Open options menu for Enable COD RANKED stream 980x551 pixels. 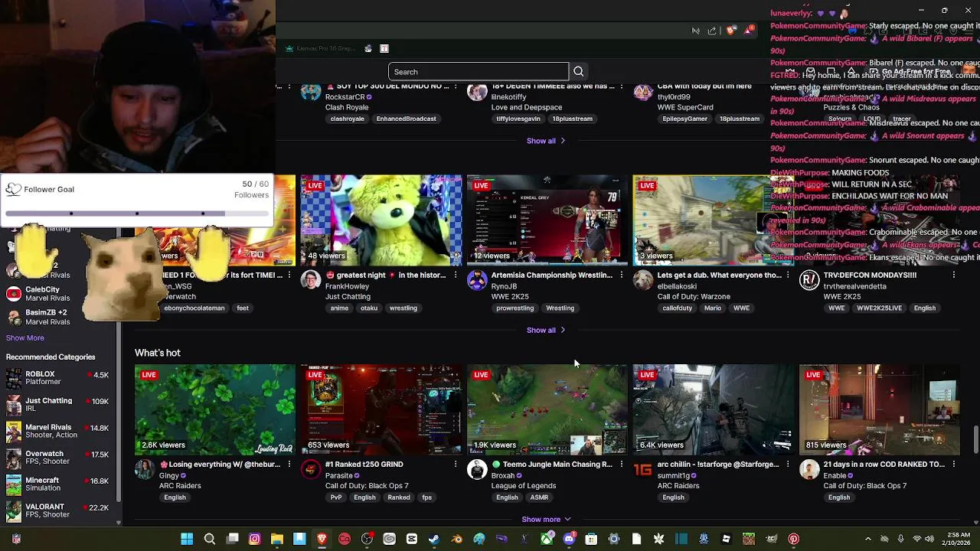[x=954, y=465]
